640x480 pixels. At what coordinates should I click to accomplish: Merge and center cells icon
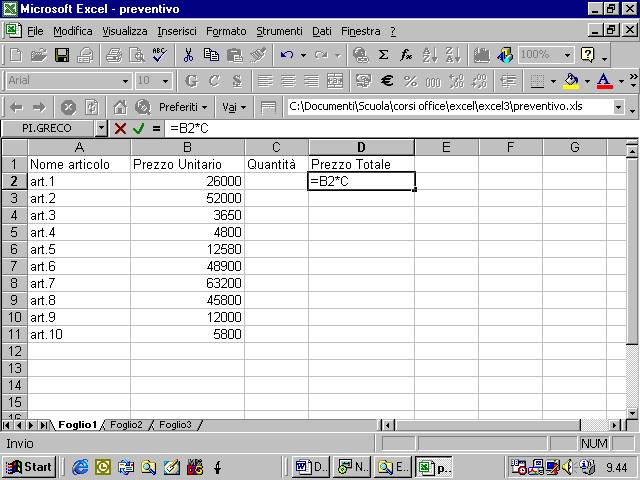pos(335,81)
